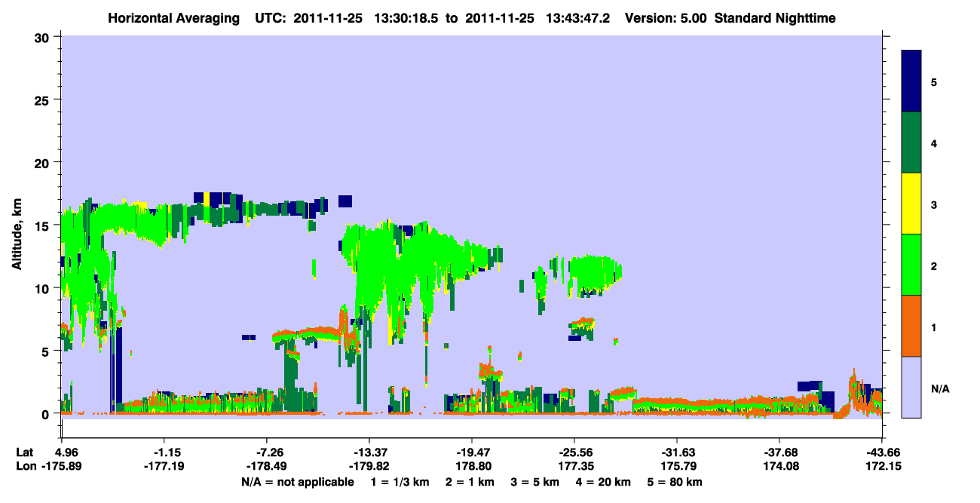Click the dark green colorbar segment labeled 4
Viewport: 980px width, 503px height.
(x=911, y=143)
